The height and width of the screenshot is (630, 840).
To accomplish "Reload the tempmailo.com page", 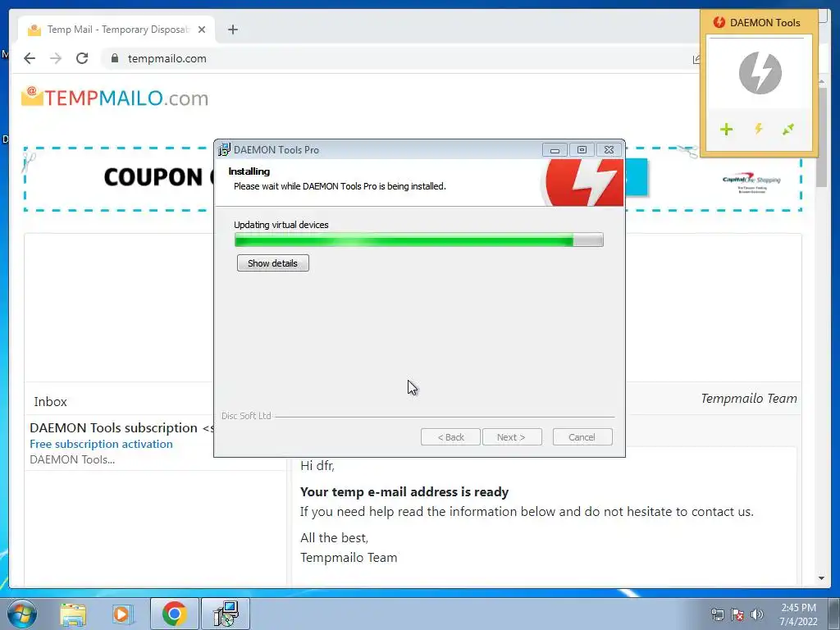I will (82, 58).
